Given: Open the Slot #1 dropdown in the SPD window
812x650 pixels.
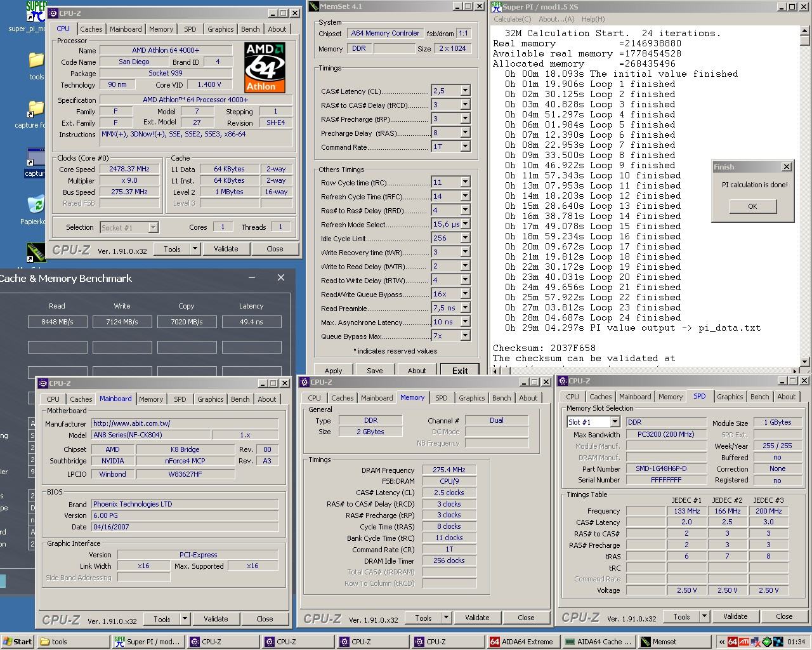Looking at the screenshot, I should click(615, 422).
